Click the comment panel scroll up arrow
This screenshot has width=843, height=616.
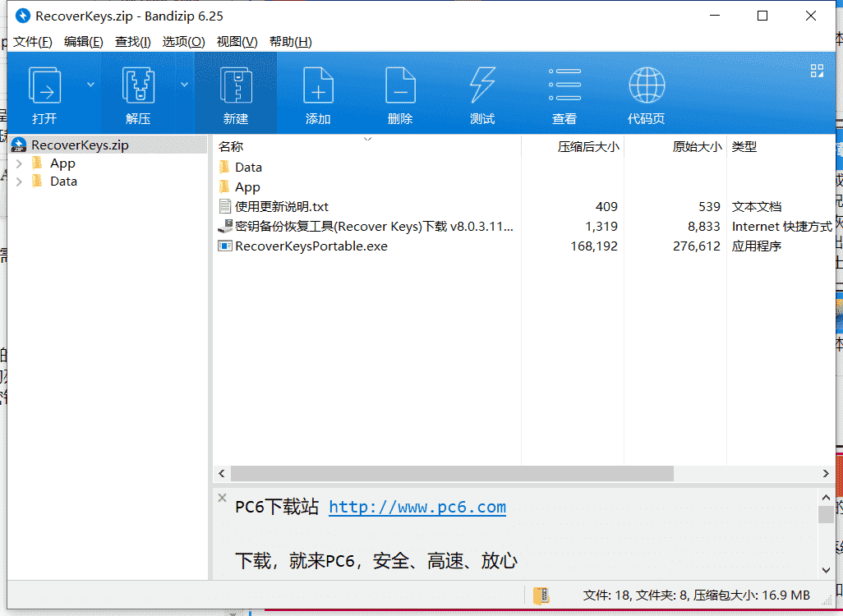[x=827, y=497]
